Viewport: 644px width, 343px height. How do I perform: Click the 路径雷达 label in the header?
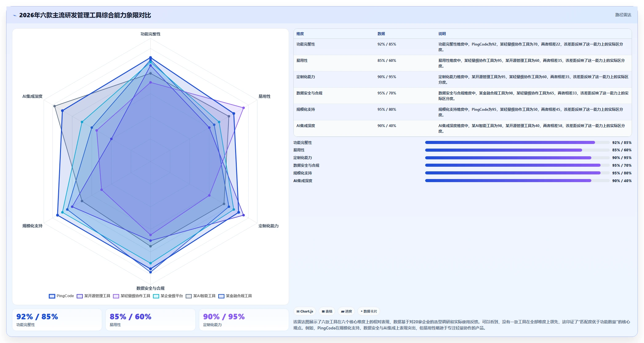[x=623, y=15]
